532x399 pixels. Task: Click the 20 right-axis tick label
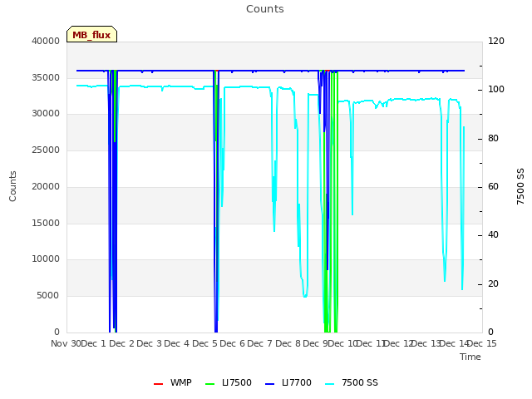[493, 284]
